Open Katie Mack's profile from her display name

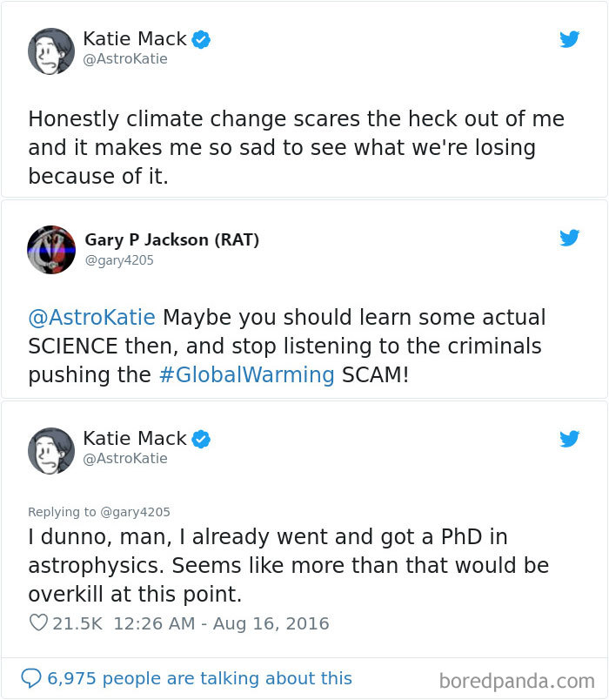pyautogui.click(x=133, y=38)
